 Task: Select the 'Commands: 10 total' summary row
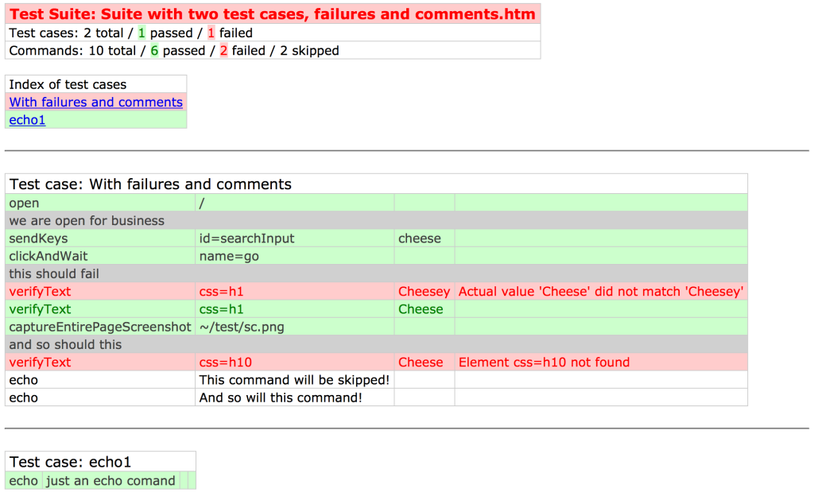[x=273, y=50]
